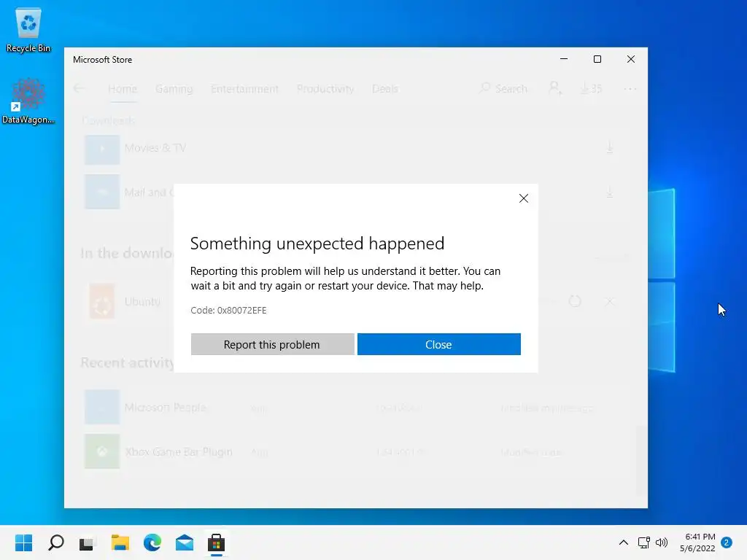This screenshot has width=747, height=560.
Task: Cancel the Ubuntu download with the X icon
Action: (x=609, y=301)
